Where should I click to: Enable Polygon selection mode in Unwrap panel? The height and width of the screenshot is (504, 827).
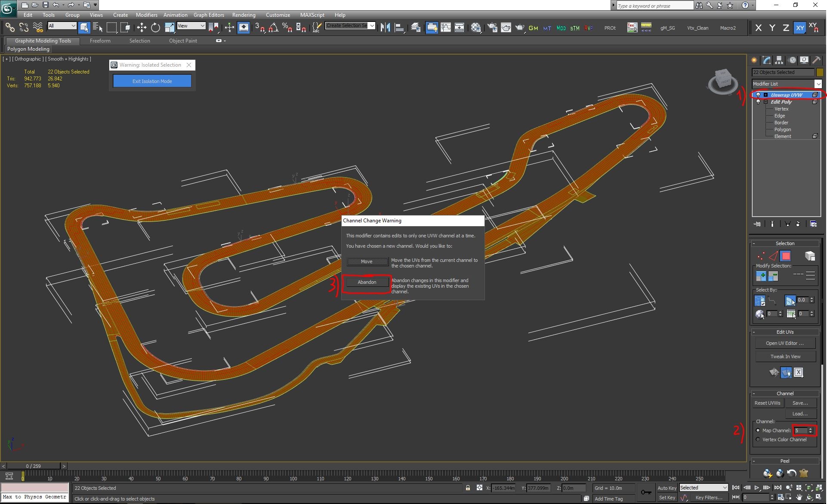click(x=785, y=256)
